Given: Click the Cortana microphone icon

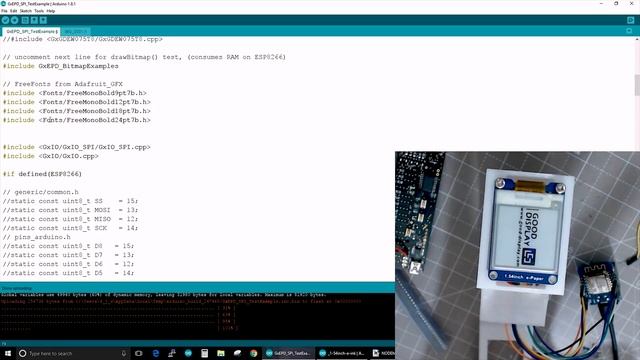Looking at the screenshot, I should (124, 353).
